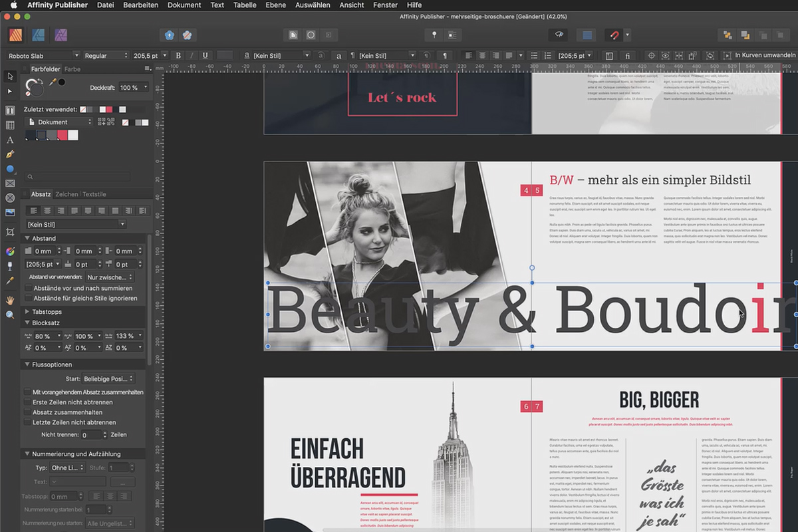
Task: Select the Zoom tool
Action: (x=9, y=314)
